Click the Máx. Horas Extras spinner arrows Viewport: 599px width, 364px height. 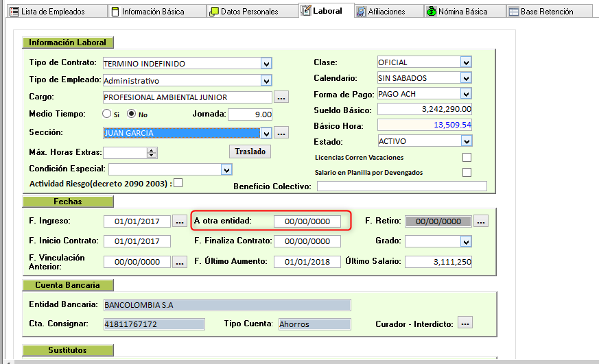tap(152, 153)
